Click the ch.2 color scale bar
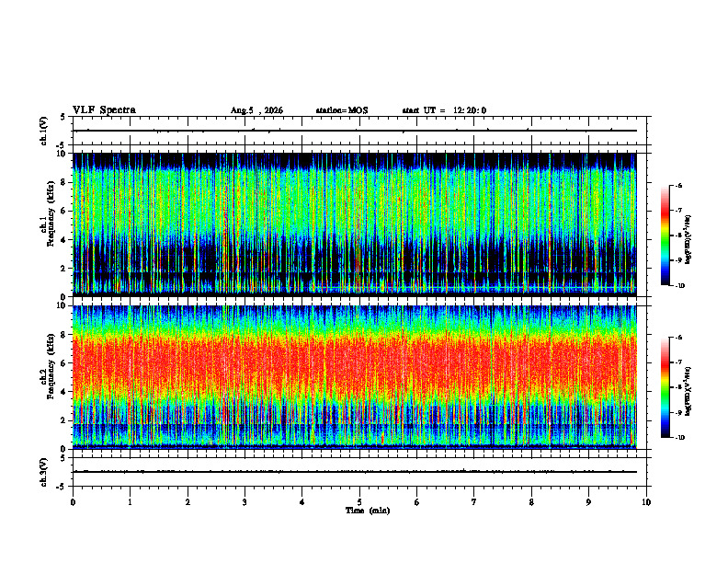The height and width of the screenshot is (563, 728). point(665,387)
